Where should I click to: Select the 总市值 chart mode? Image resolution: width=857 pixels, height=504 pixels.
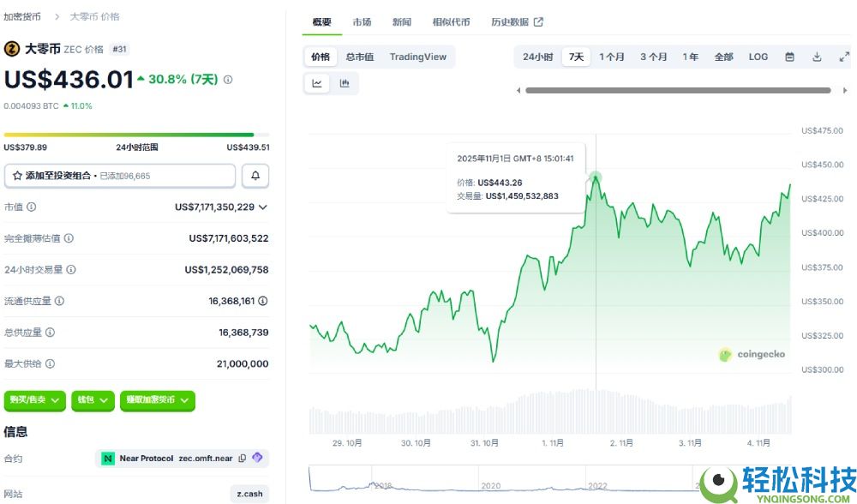[x=360, y=57]
